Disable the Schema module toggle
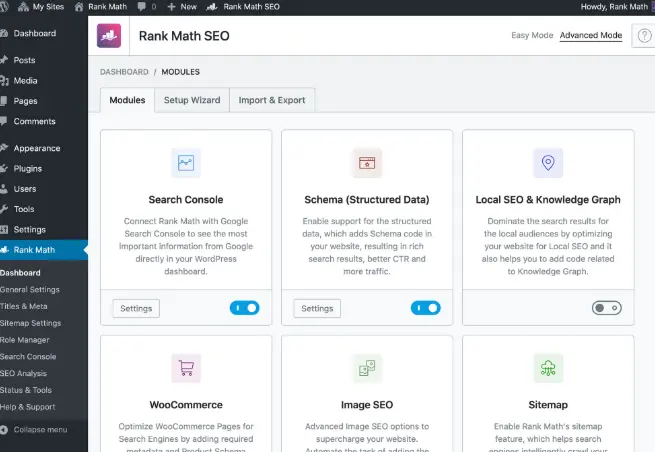The image size is (655, 452). coord(426,308)
